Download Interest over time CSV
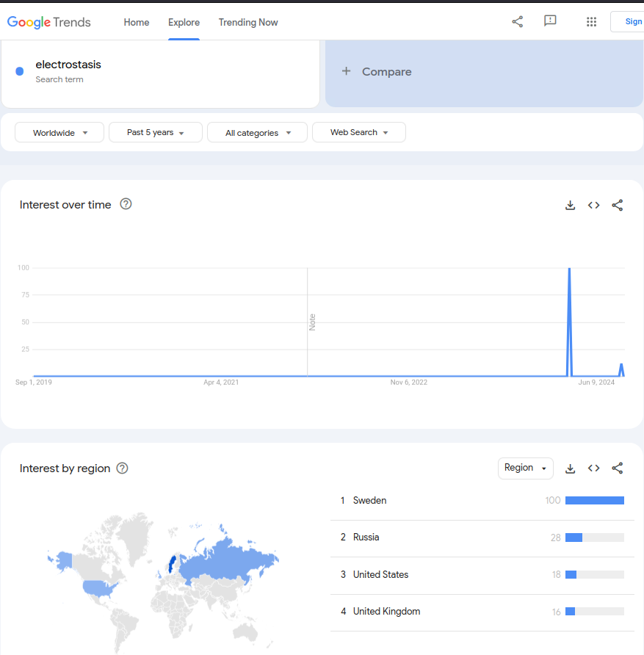Viewport: 644px width, 655px height. click(x=570, y=205)
